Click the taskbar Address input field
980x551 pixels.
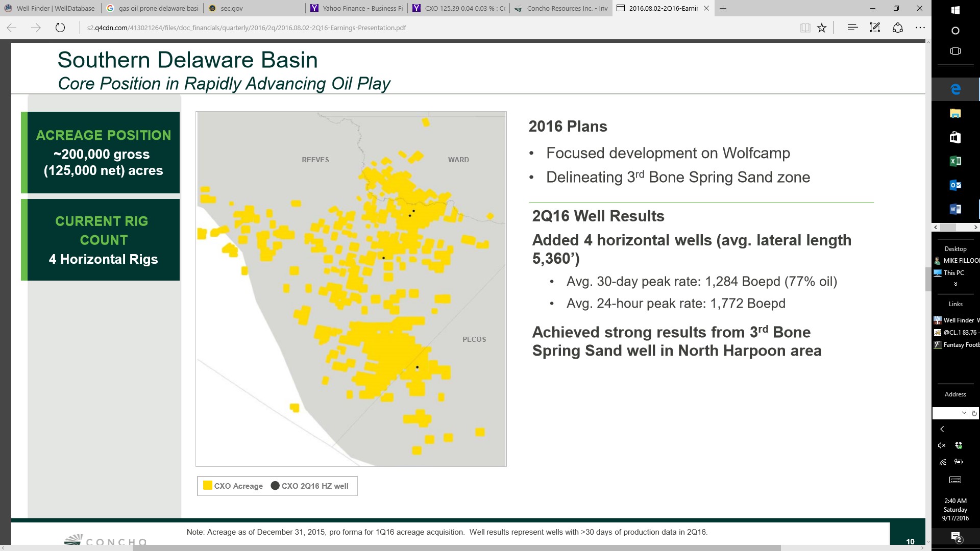click(946, 413)
